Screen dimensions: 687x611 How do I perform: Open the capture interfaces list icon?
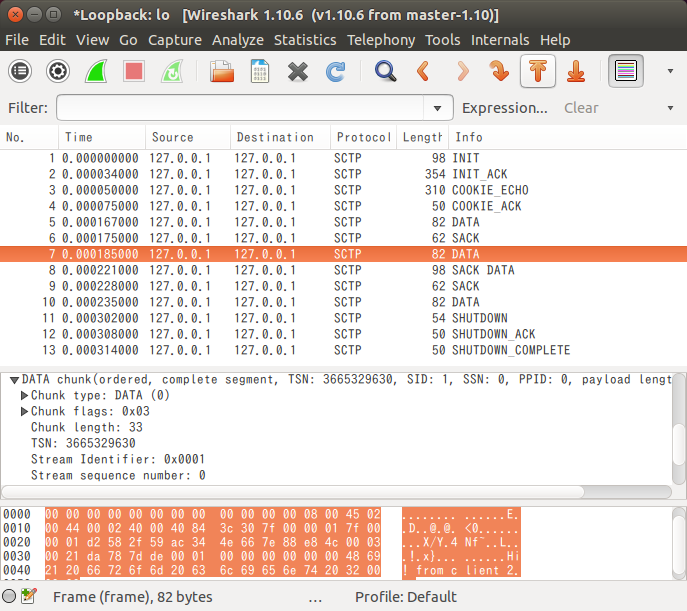20,71
